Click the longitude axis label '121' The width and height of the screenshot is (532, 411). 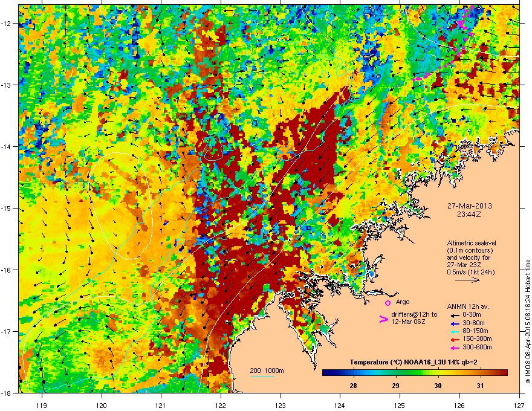(x=161, y=405)
